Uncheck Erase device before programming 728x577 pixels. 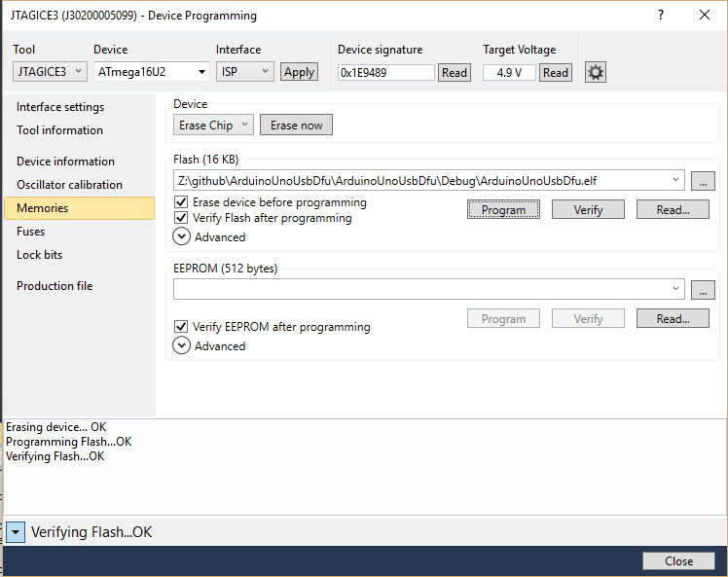click(x=181, y=202)
